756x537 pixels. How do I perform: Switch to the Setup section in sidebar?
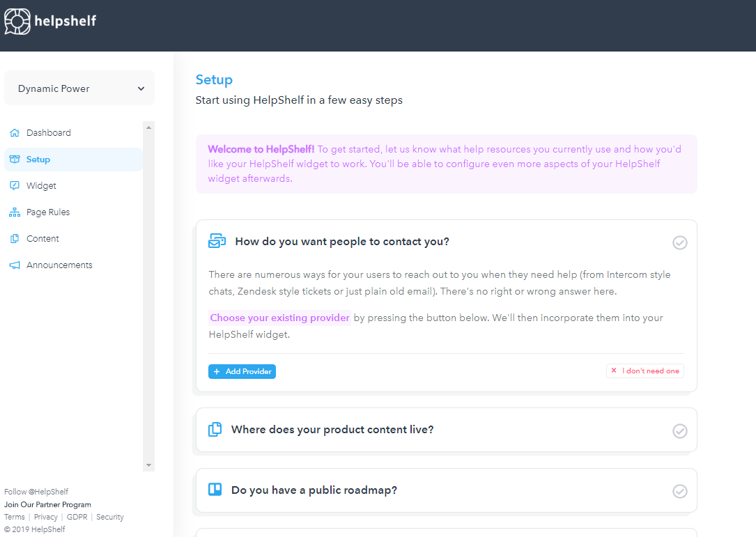(x=38, y=159)
